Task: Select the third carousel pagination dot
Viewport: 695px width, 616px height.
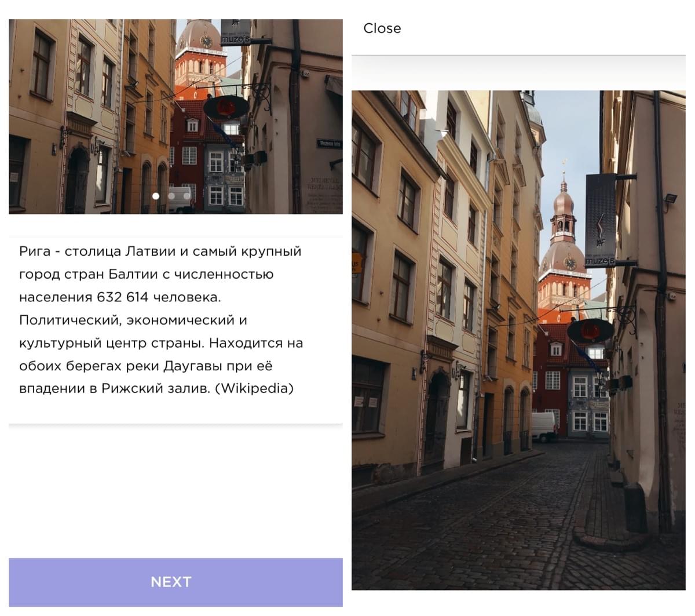Action: (187, 196)
